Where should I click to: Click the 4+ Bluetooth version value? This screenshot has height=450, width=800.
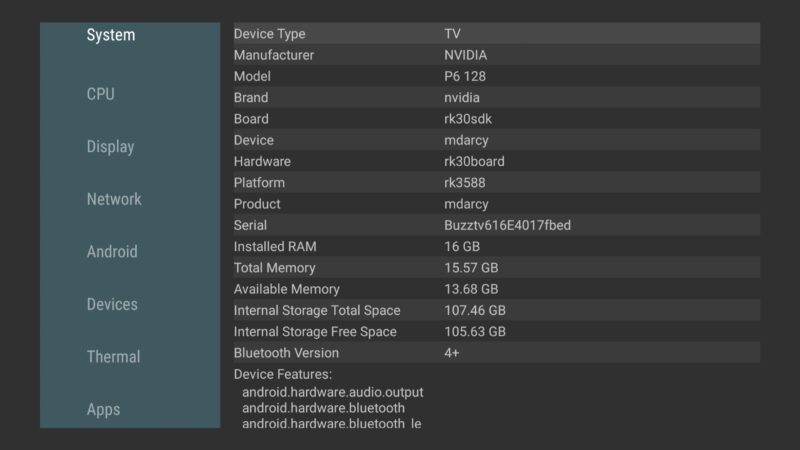(452, 353)
